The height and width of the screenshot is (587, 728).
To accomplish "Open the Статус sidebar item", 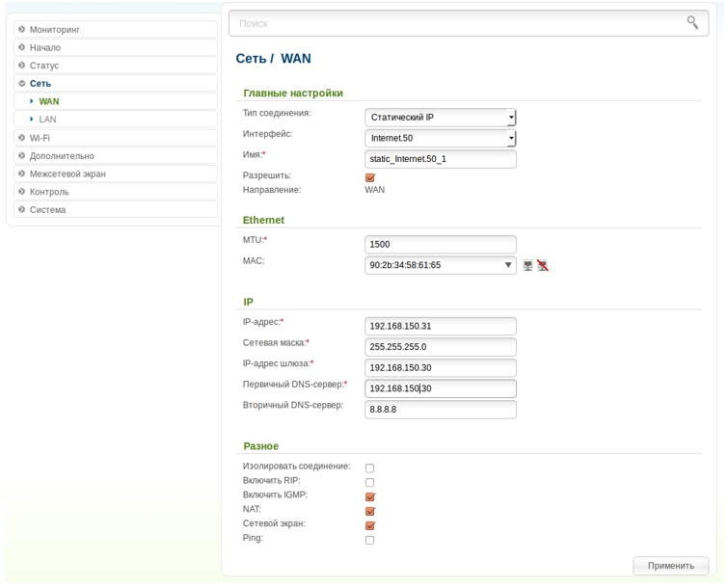I will 44,66.
